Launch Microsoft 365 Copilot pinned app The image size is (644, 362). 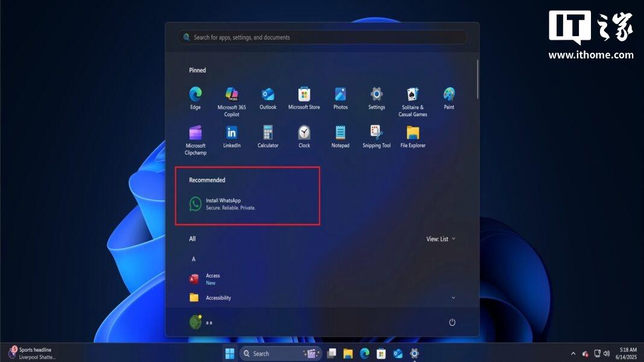(232, 102)
